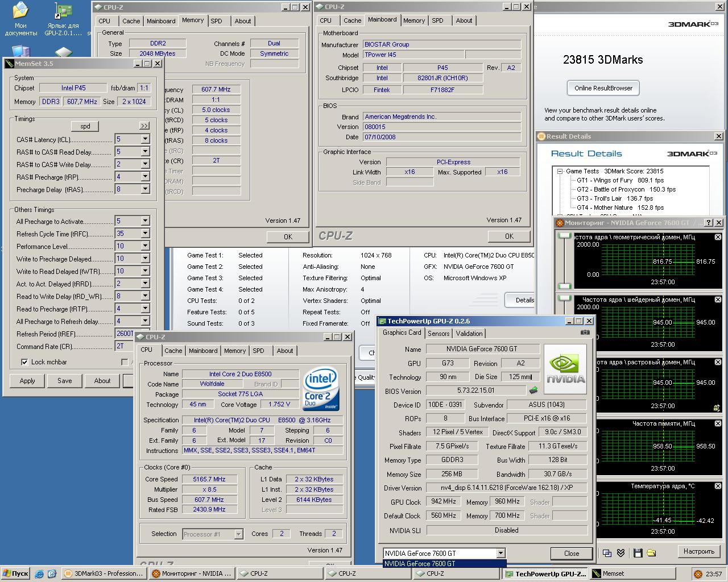Screen dimensions: 728x582
Task: Open SPD tab in CPU-Z Memory window
Action: [217, 21]
